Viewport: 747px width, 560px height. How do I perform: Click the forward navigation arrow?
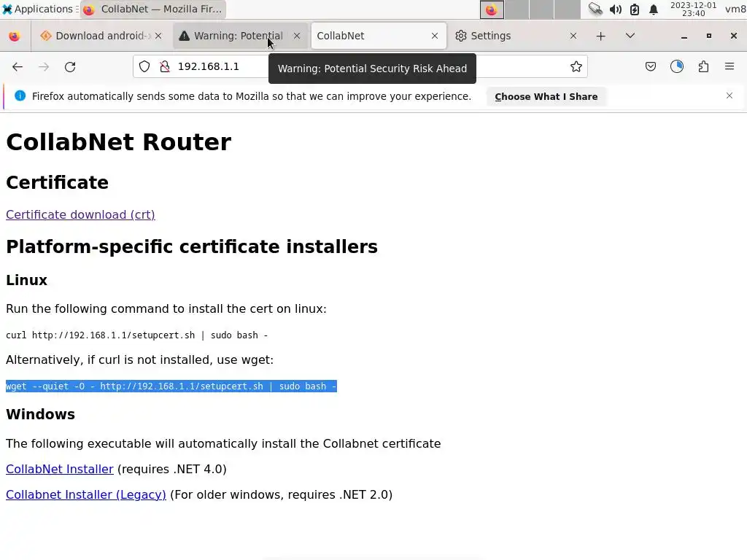(44, 66)
